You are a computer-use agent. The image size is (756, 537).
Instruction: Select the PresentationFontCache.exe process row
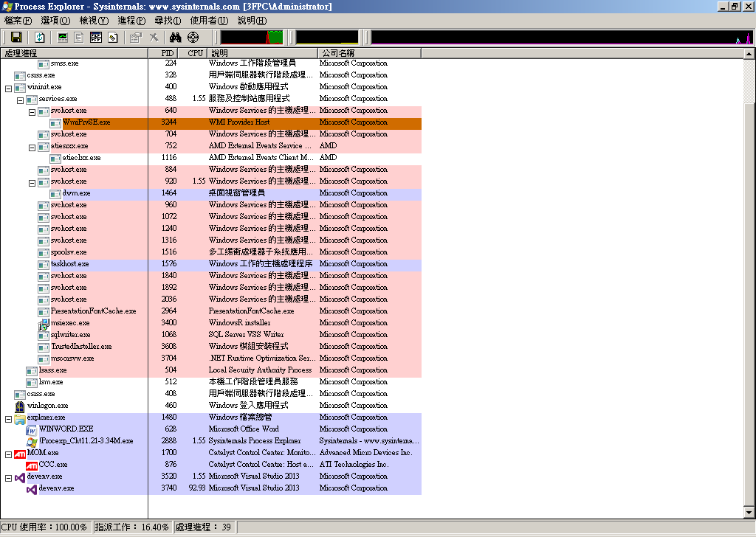click(x=211, y=311)
